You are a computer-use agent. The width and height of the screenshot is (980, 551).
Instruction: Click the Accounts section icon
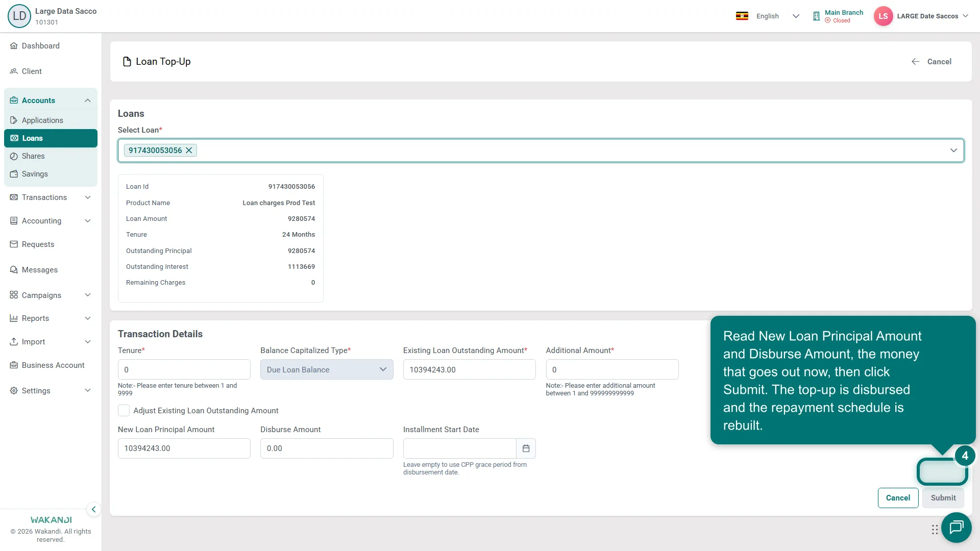click(x=14, y=101)
